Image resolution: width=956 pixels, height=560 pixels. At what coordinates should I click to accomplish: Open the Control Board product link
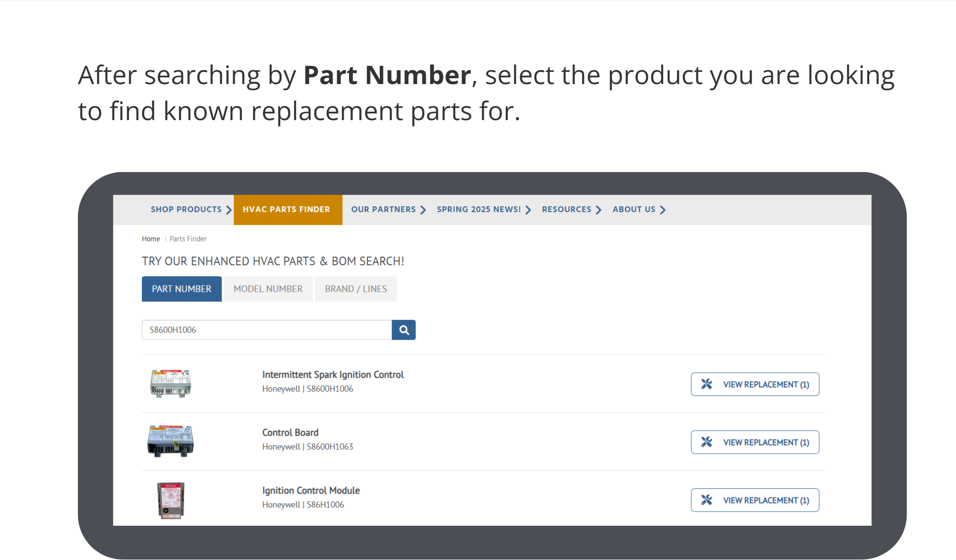pyautogui.click(x=290, y=432)
